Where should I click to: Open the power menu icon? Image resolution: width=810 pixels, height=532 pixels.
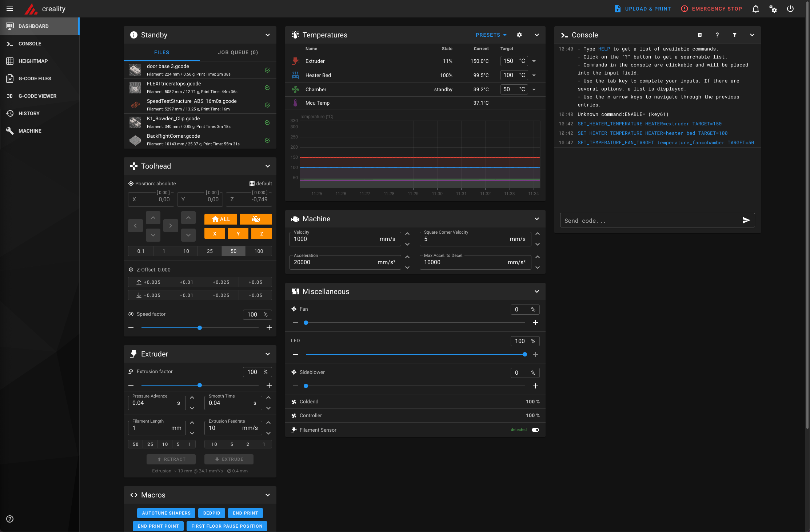pyautogui.click(x=790, y=9)
